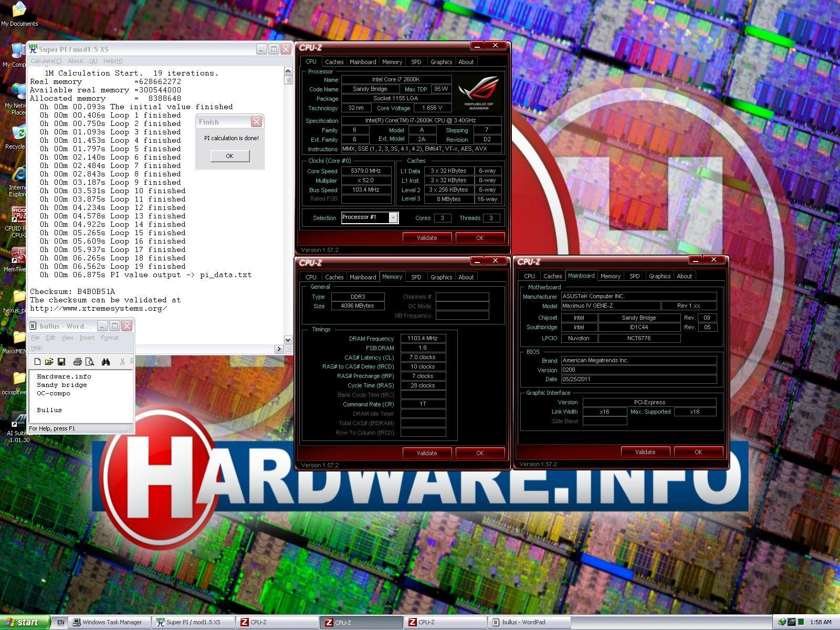Switch to Graphics tab in top CPU-Z window
840x630 pixels.
click(x=441, y=62)
